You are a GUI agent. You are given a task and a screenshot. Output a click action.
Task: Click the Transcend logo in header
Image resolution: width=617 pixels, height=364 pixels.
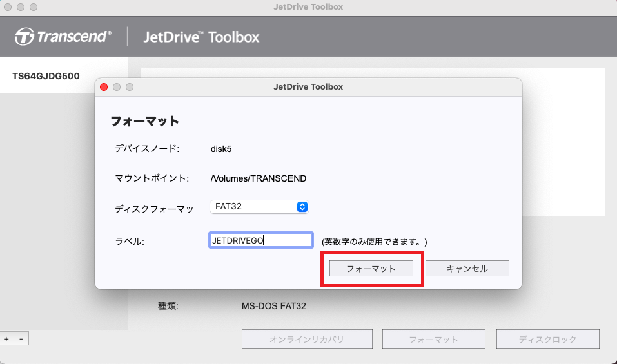pyautogui.click(x=63, y=37)
